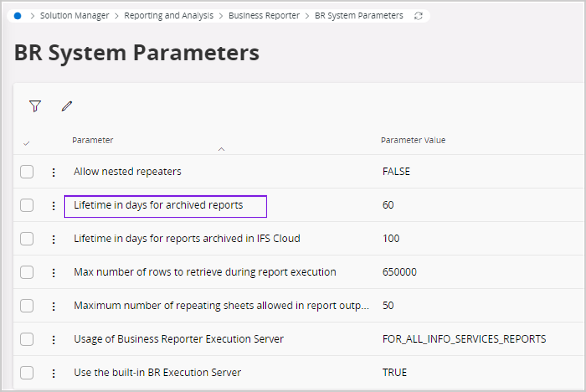Select checkbox for reports archived in IFS Cloud row
This screenshot has height=392, width=586.
27,239
